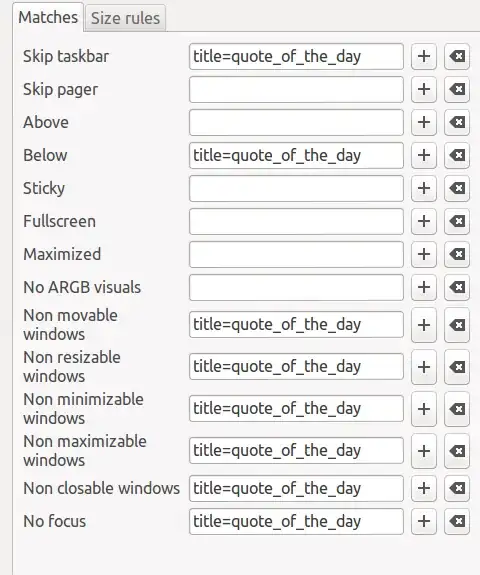Click the plus icon beside Above
This screenshot has width=480, height=575.
pyautogui.click(x=424, y=122)
